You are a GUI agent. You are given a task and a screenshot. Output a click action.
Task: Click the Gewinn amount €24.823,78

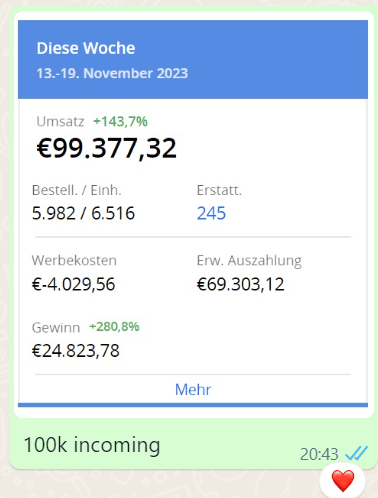76,351
